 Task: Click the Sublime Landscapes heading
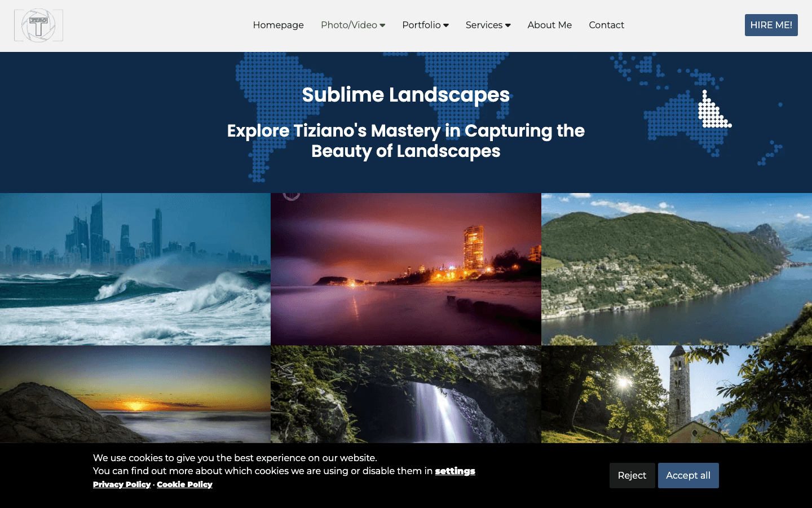pos(405,95)
